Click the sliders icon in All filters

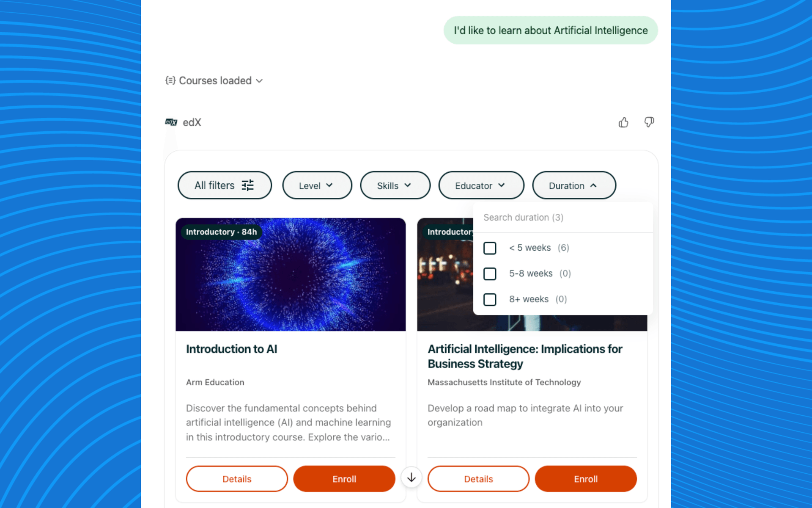point(248,185)
